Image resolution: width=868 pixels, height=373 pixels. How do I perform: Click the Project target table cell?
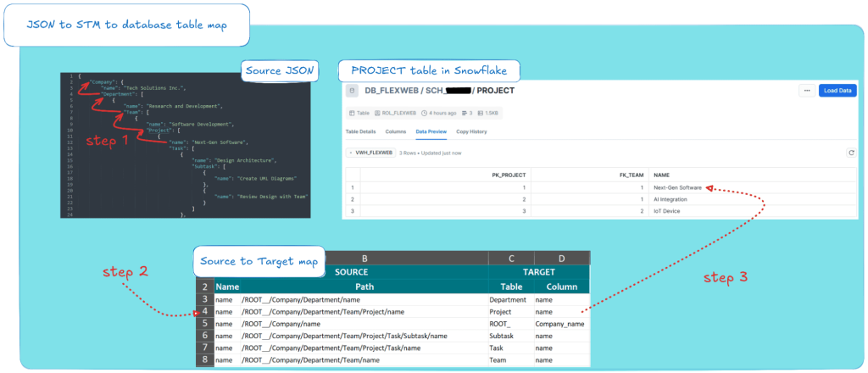coord(511,312)
